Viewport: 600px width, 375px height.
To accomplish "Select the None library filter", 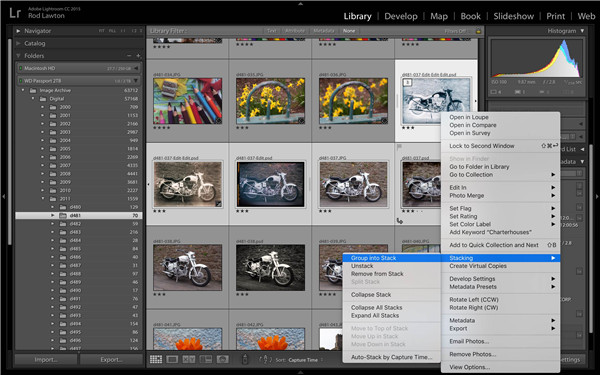I will click(349, 31).
